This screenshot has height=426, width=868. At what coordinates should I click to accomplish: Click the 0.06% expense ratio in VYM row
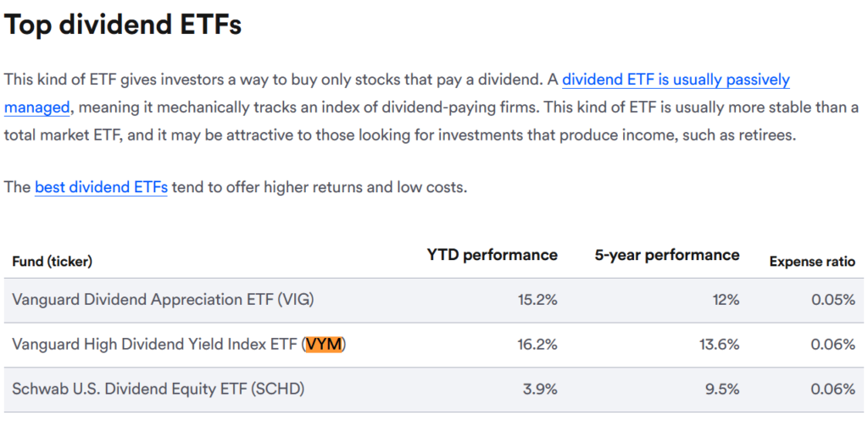pyautogui.click(x=832, y=345)
